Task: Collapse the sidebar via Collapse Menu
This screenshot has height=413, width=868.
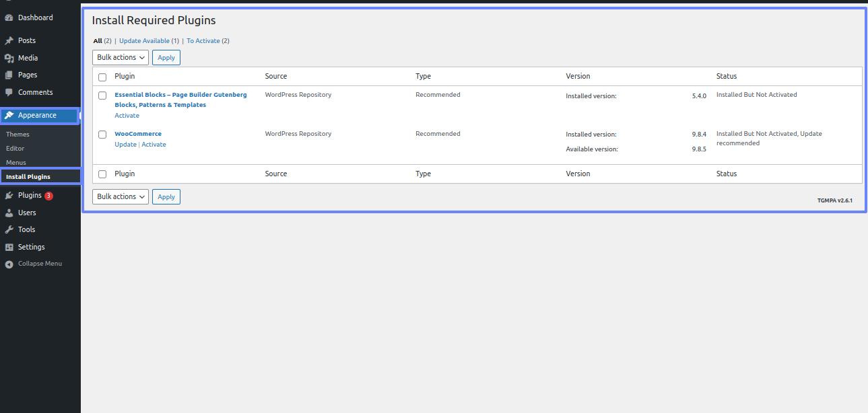Action: (x=40, y=264)
